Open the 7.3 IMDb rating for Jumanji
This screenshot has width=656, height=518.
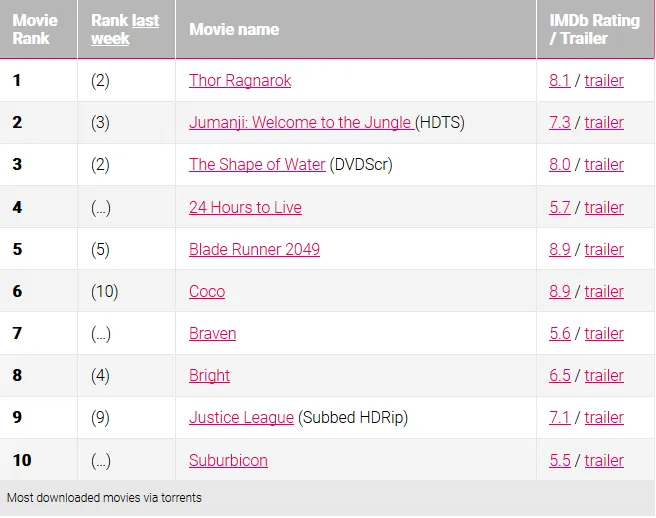tap(560, 123)
